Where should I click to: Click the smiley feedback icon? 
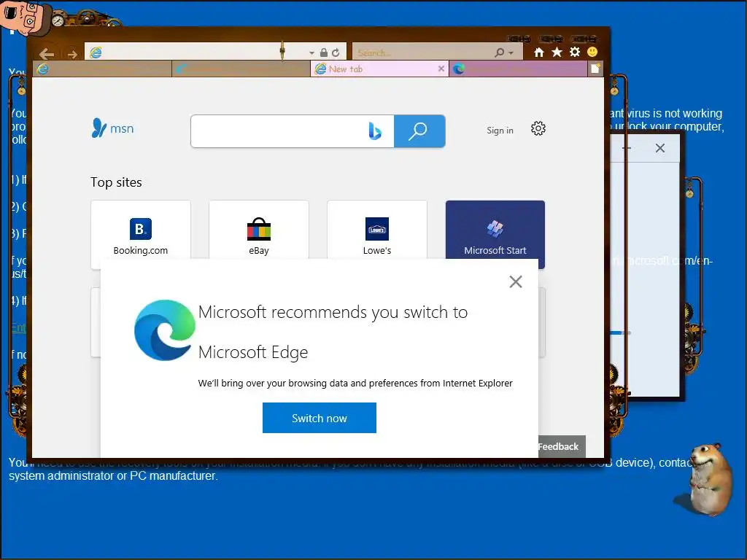click(x=592, y=52)
